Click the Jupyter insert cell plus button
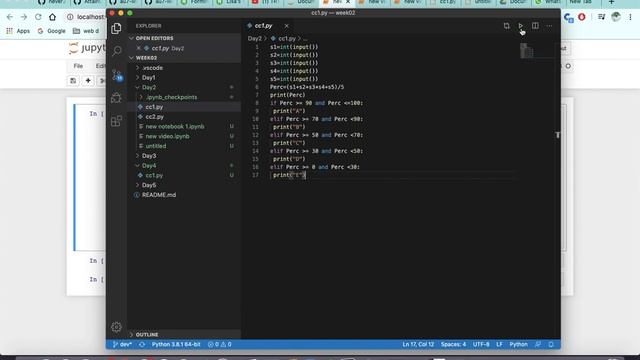 coord(88,81)
